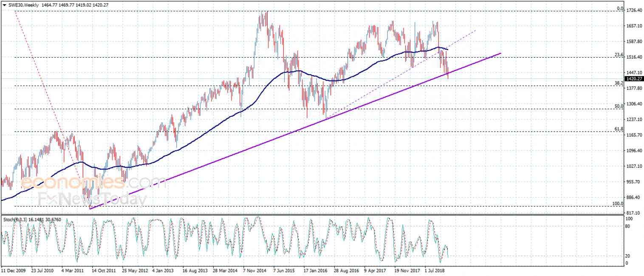The width and height of the screenshot is (644, 276).
Task: Click the 61.8 Fibonacci level label
Action: pyautogui.click(x=619, y=129)
